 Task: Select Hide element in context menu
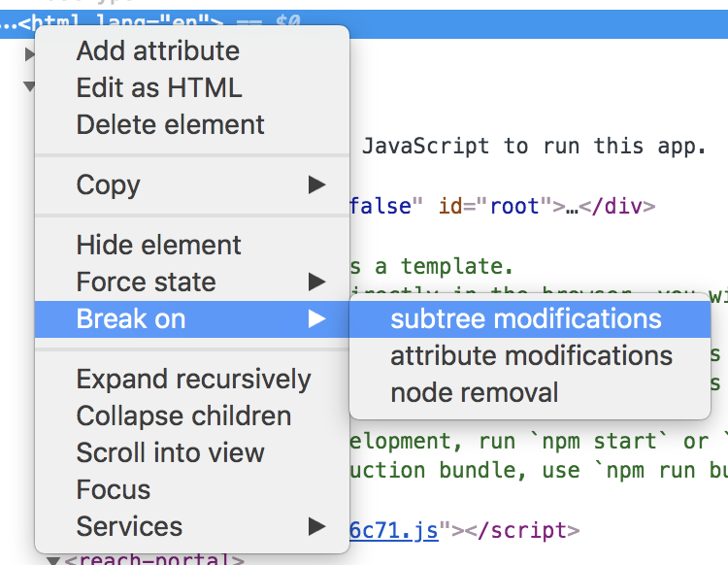(x=192, y=245)
